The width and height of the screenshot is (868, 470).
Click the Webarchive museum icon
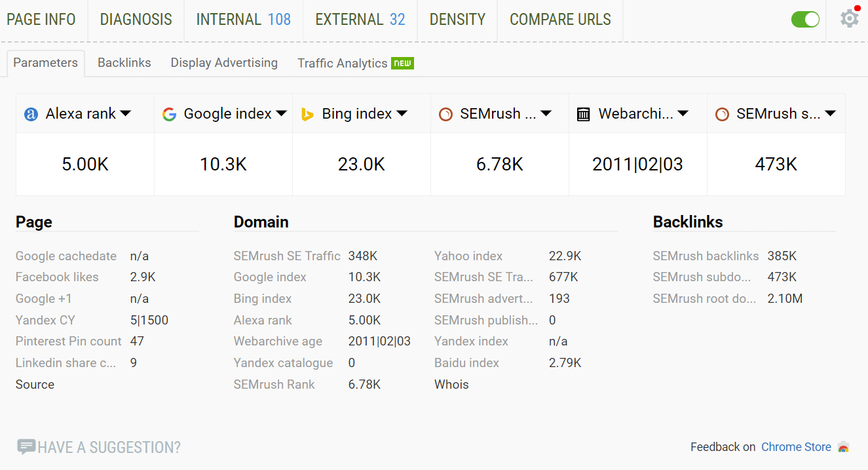tap(584, 113)
